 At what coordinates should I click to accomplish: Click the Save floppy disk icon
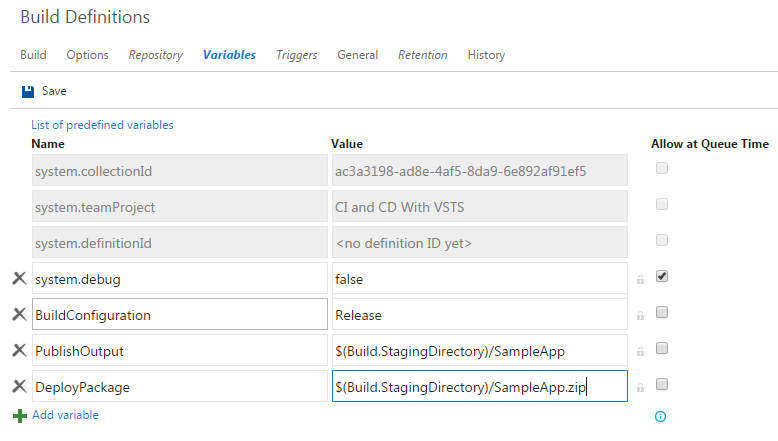(28, 91)
